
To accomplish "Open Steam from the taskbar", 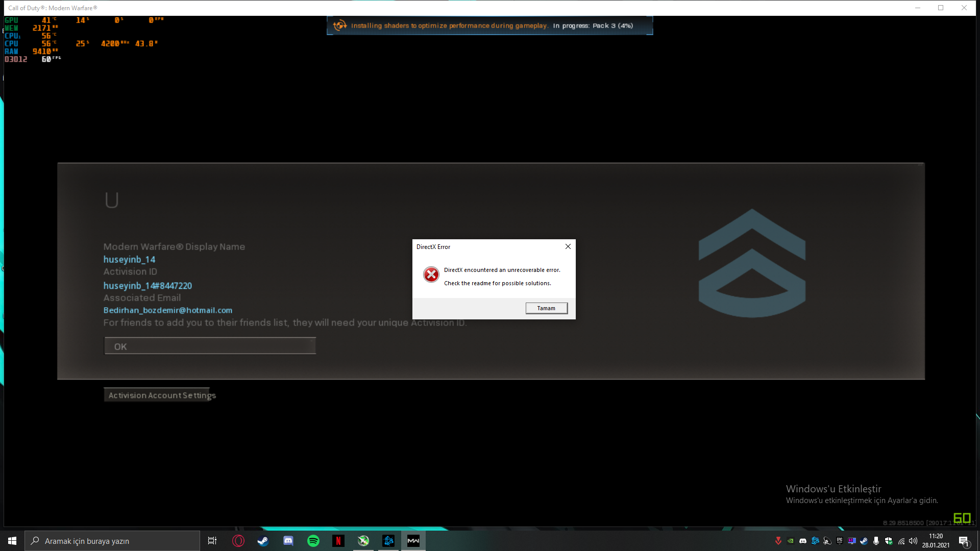I will point(263,541).
